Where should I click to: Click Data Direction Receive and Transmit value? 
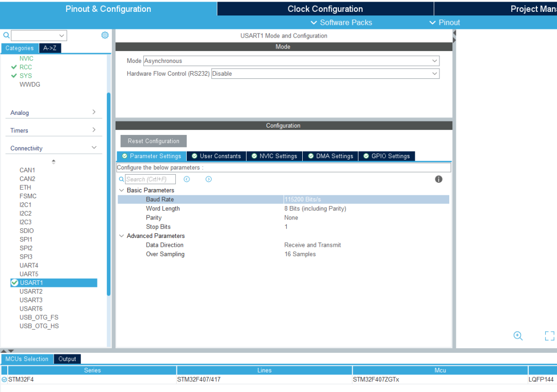[313, 245]
